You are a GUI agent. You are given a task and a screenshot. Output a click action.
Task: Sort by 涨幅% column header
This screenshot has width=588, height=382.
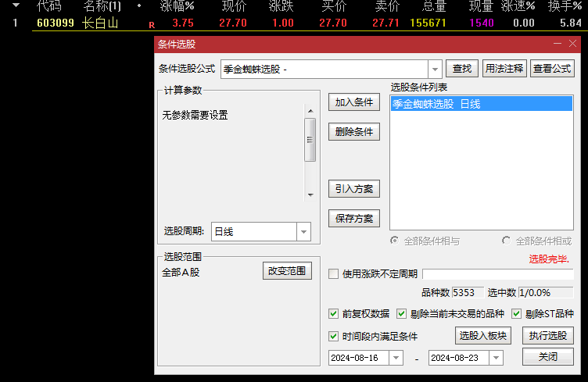(177, 6)
